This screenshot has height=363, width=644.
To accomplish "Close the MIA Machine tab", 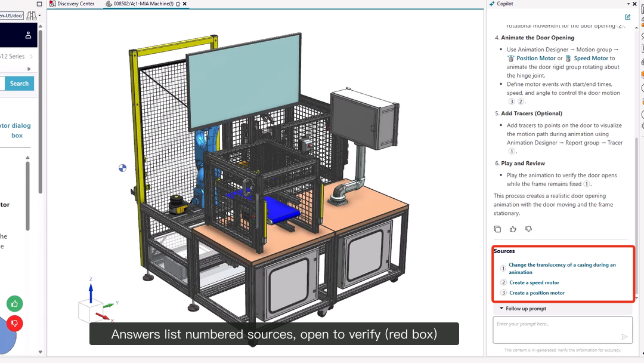I will tap(185, 4).
